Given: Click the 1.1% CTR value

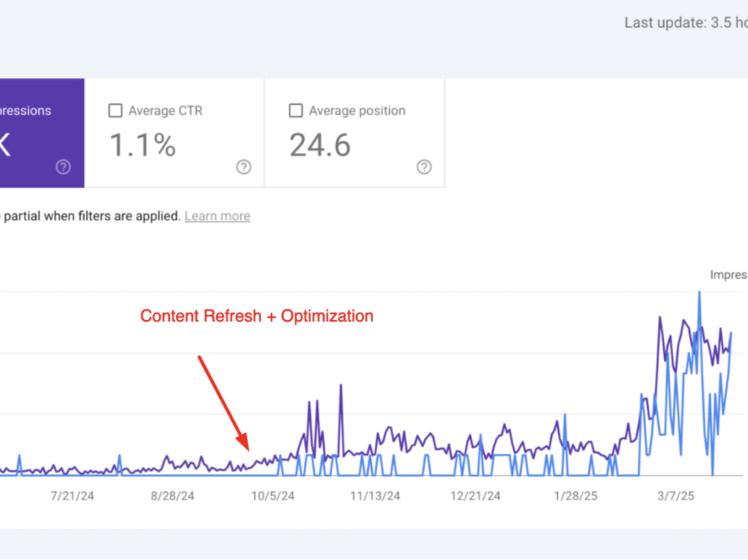Looking at the screenshot, I should [143, 145].
